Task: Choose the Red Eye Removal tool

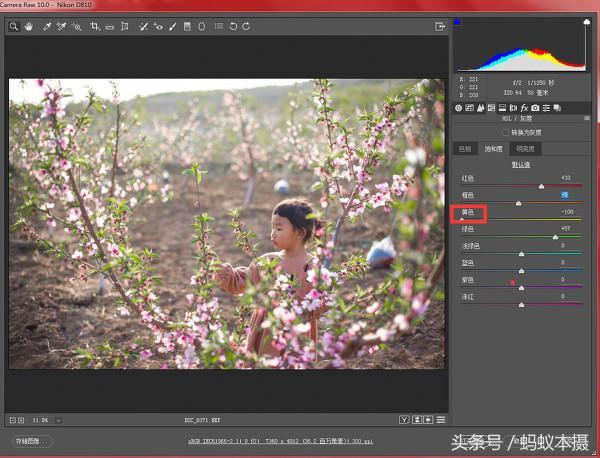Action: point(158,26)
